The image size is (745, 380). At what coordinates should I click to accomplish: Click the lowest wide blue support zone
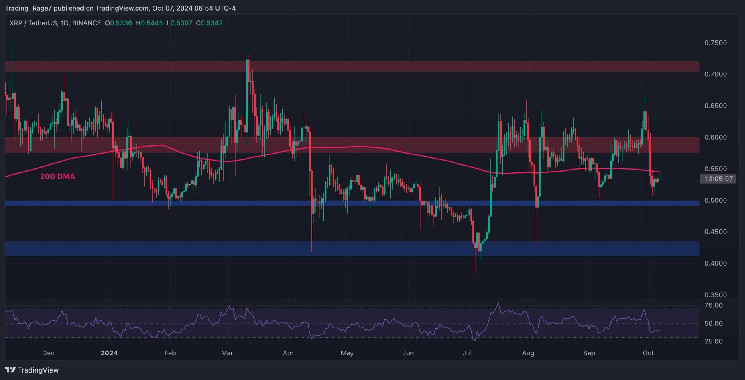[352, 248]
